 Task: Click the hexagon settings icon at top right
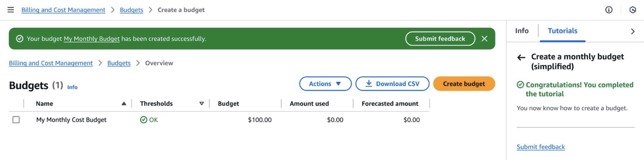pos(633,10)
